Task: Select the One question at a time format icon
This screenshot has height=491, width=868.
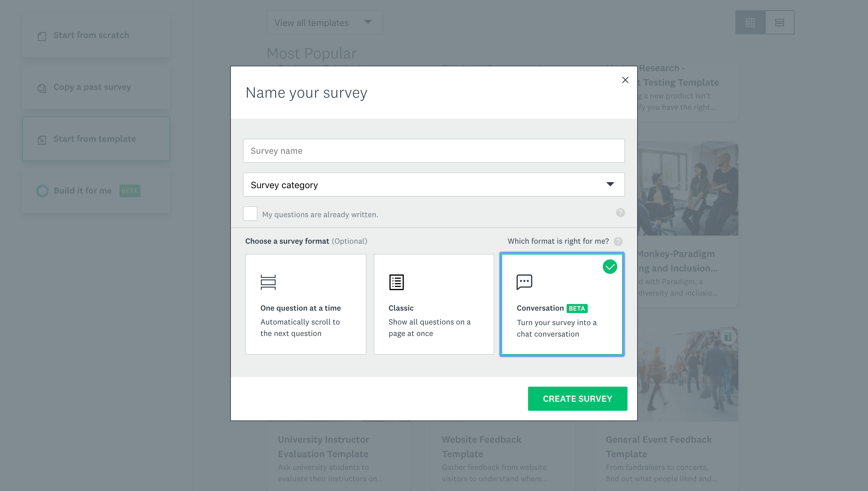Action: 268,282
